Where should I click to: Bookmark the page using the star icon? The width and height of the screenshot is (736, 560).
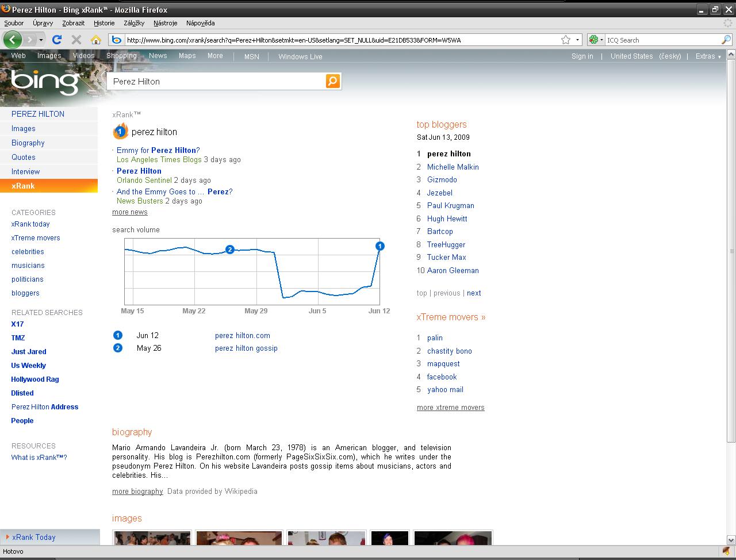click(x=566, y=40)
